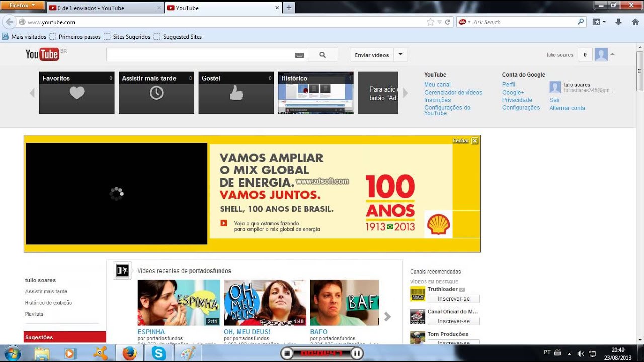Open Playlists in left sidebar
Image resolution: width=644 pixels, height=362 pixels.
point(34,314)
